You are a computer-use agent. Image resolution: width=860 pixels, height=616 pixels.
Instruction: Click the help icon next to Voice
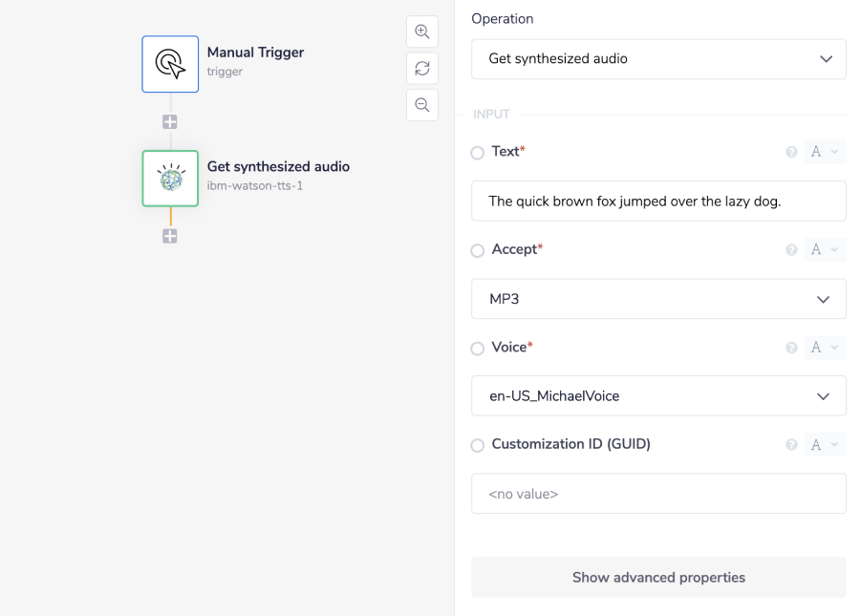(x=791, y=348)
